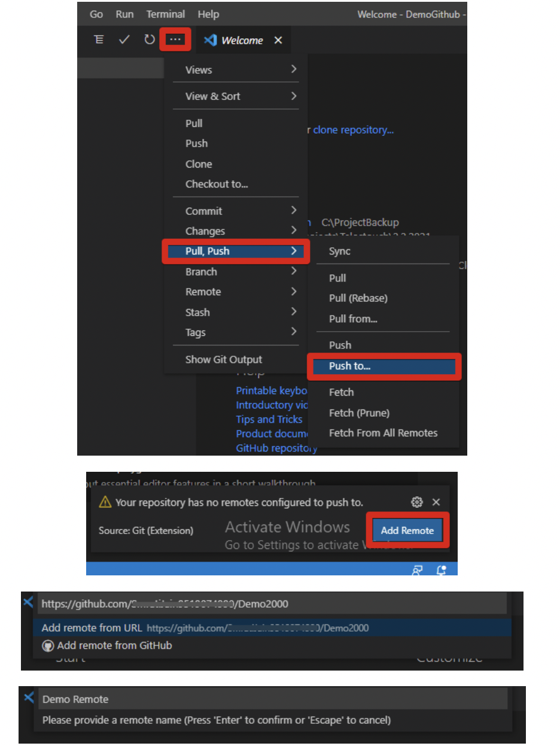The height and width of the screenshot is (746, 560).
Task: Dismiss the no-remotes notification with its X
Action: [436, 502]
